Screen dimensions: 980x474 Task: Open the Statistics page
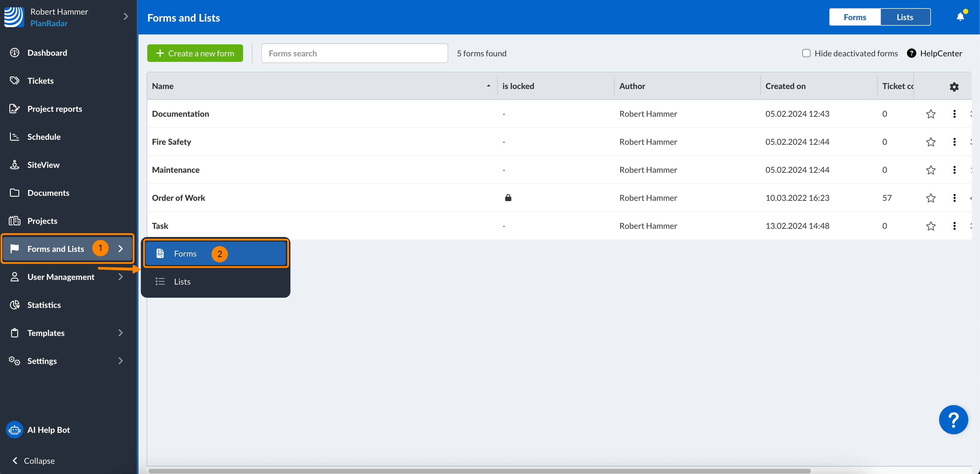pyautogui.click(x=44, y=304)
